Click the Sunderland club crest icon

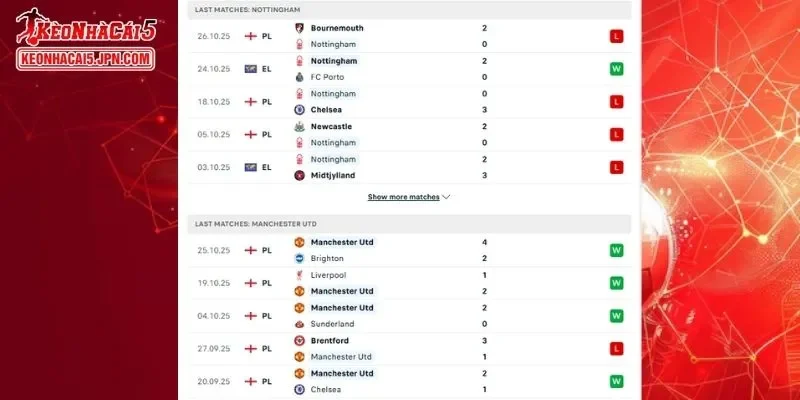click(299, 324)
